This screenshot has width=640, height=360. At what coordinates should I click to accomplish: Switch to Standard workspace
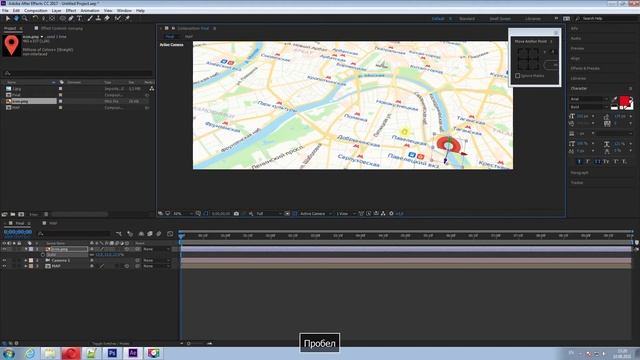tap(467, 19)
